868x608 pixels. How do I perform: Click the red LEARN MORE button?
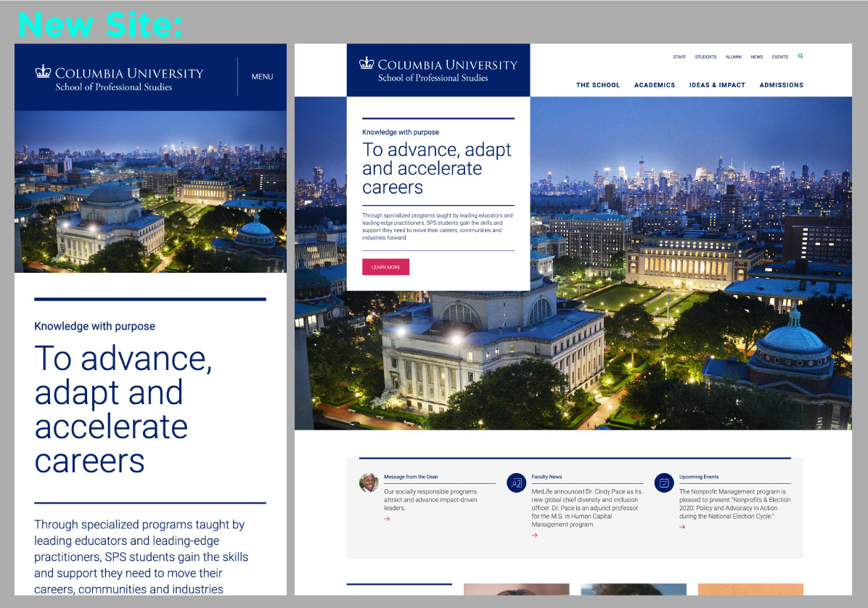point(386,267)
